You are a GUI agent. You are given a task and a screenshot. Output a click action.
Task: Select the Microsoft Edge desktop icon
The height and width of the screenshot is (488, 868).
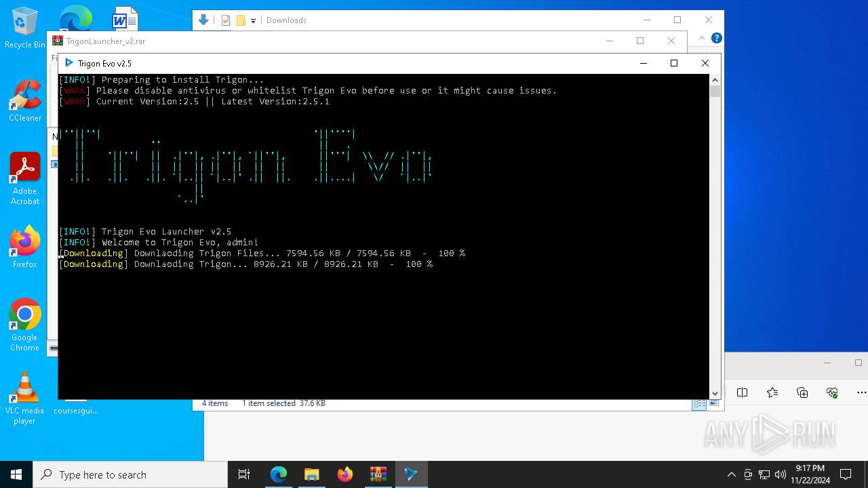pyautogui.click(x=75, y=18)
